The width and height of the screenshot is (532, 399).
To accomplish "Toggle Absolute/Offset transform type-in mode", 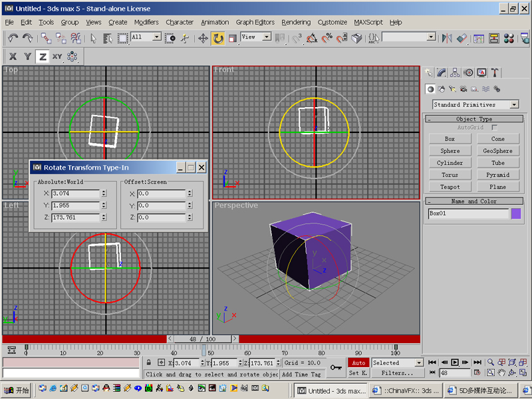I will click(162, 362).
